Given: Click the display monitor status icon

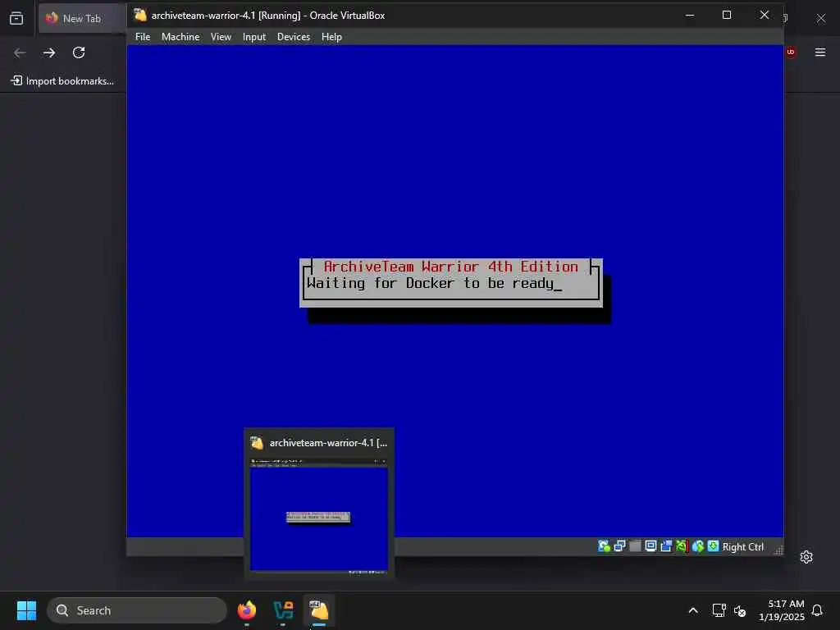Looking at the screenshot, I should click(651, 546).
